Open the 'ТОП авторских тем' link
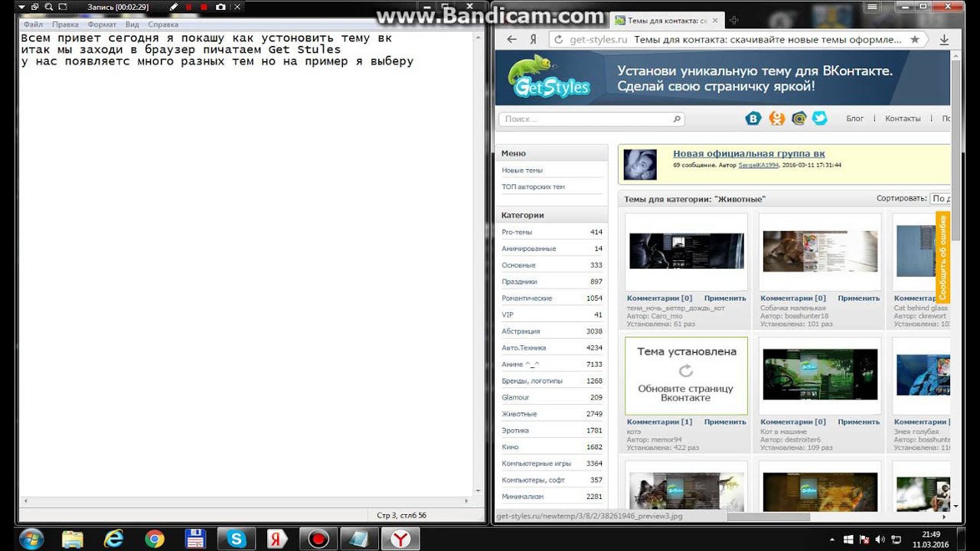The width and height of the screenshot is (980, 551). 533,187
